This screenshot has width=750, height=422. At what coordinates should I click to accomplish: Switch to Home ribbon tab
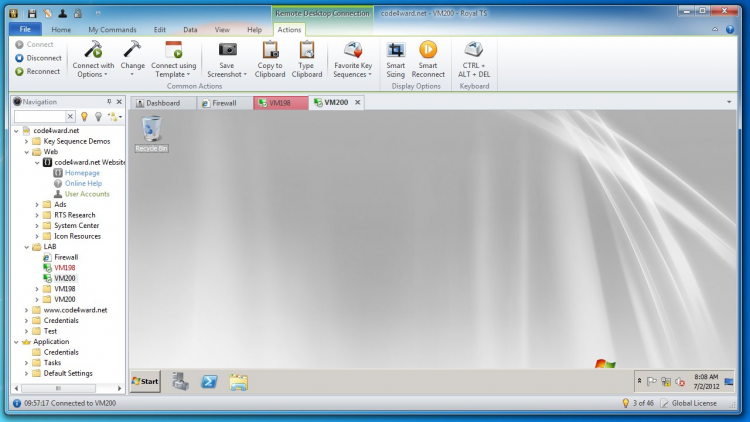(61, 30)
